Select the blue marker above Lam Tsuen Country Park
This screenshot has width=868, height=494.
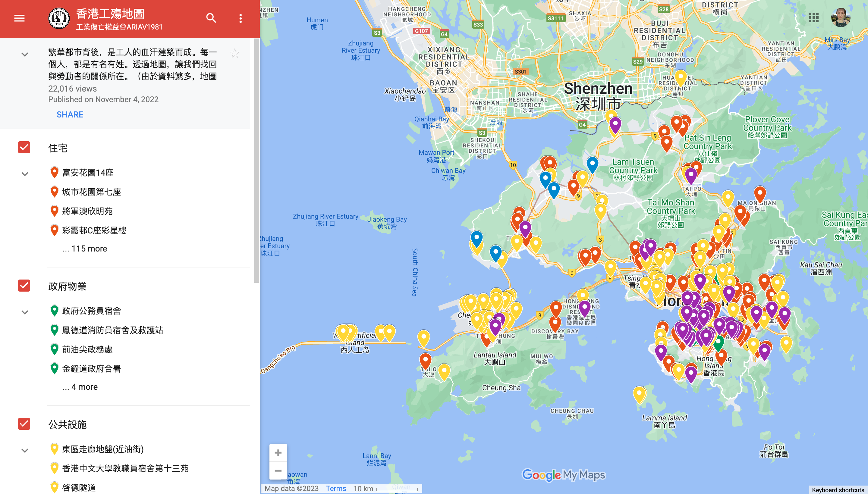click(x=592, y=165)
